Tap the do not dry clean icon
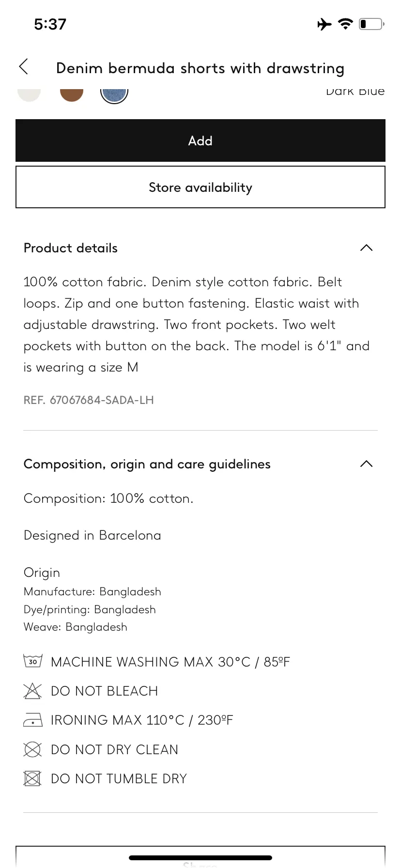The image size is (401, 868). coord(32,749)
